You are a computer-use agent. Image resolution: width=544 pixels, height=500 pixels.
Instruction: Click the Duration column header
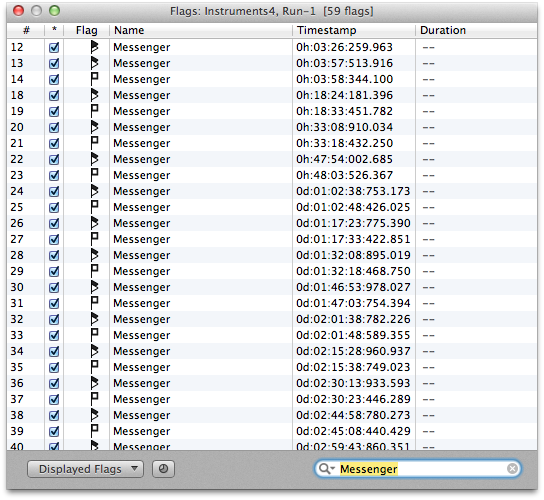[x=476, y=31]
